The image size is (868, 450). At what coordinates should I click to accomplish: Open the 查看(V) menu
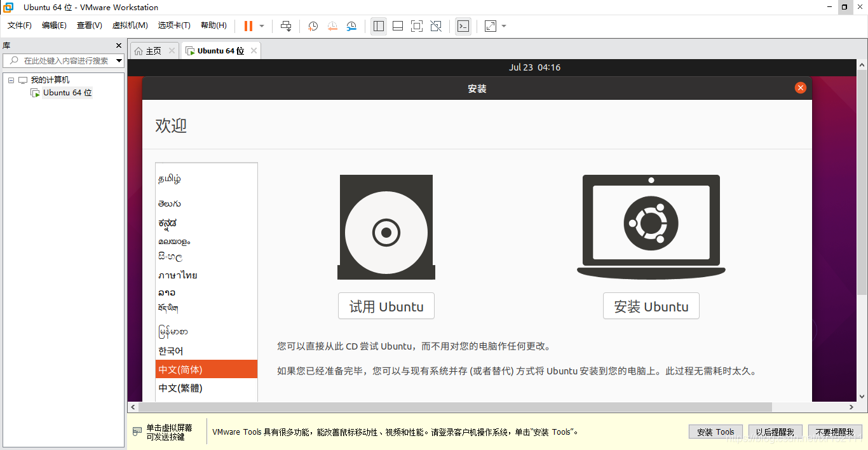pyautogui.click(x=90, y=25)
